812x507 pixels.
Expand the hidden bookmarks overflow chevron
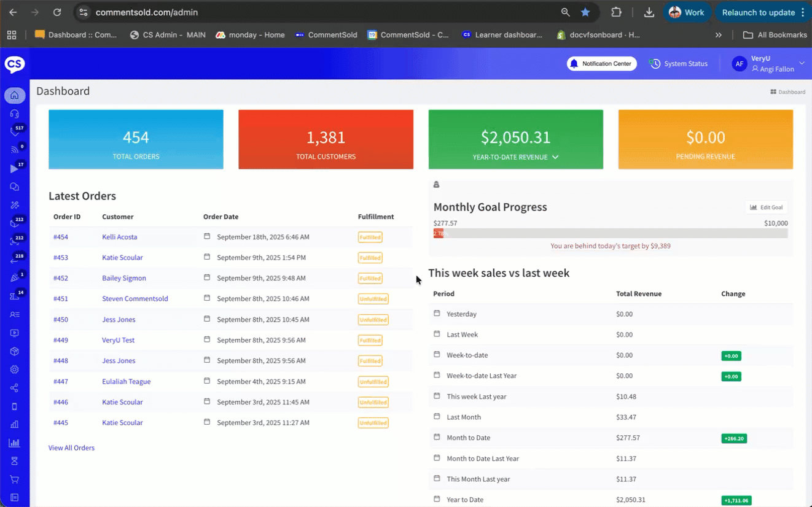pyautogui.click(x=718, y=35)
